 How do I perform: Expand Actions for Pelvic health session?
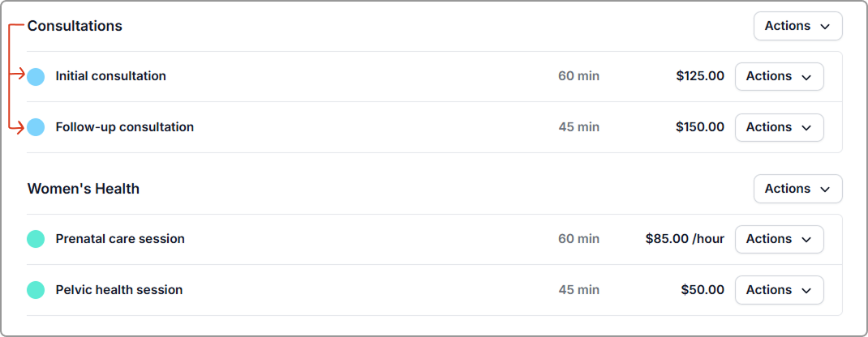click(x=779, y=290)
